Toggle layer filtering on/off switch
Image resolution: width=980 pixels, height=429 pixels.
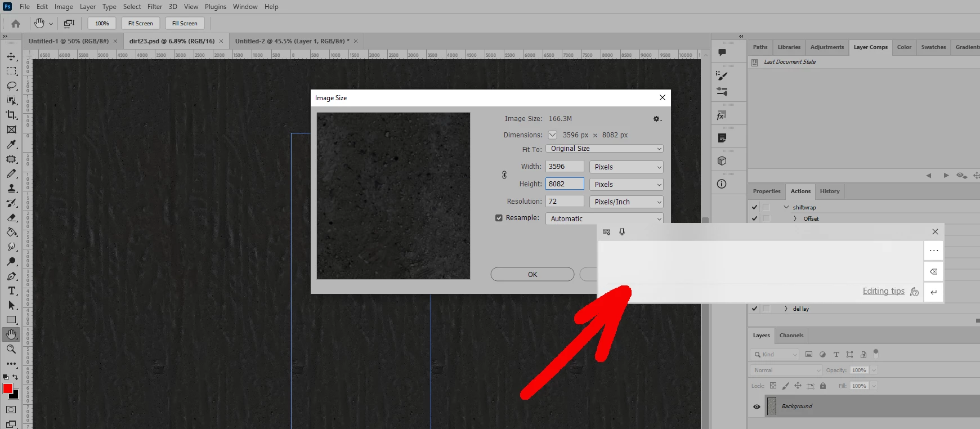pos(875,354)
